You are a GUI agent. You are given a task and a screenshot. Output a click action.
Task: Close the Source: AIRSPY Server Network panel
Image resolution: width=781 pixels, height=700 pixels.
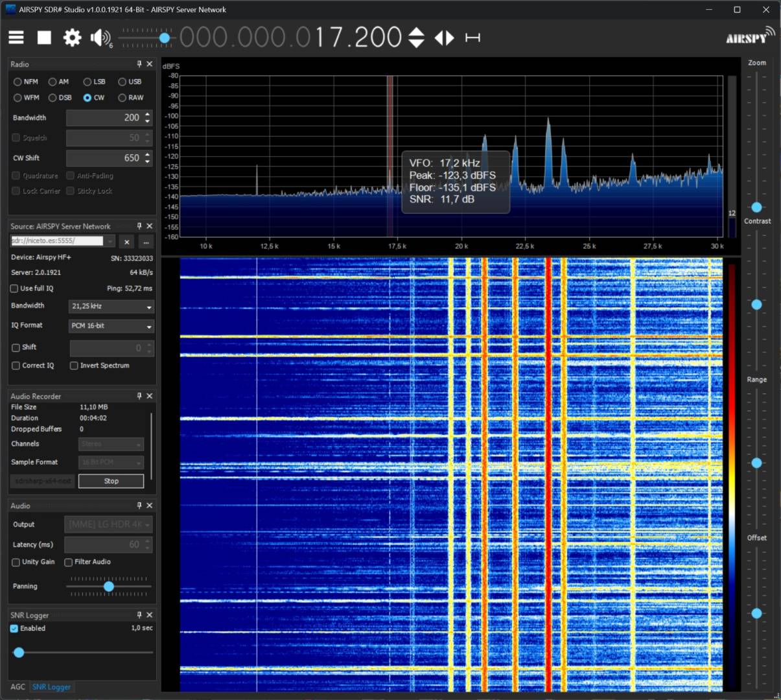pos(150,226)
